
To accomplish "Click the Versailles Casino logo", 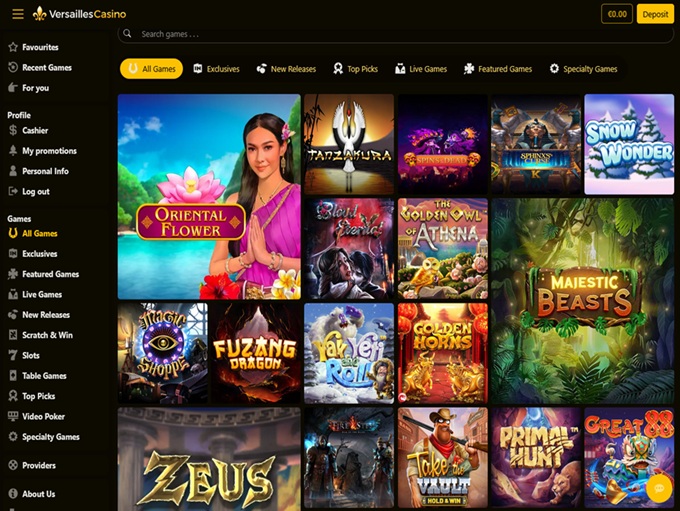I will click(79, 14).
